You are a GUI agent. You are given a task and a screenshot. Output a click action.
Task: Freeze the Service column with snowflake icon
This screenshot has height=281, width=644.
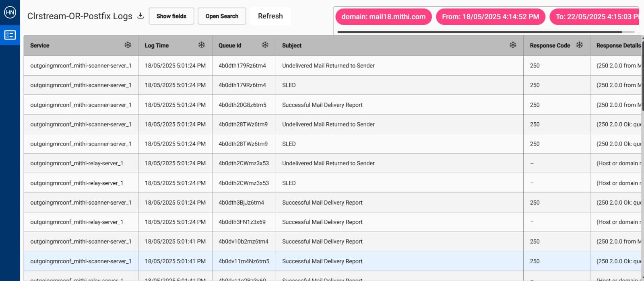pyautogui.click(x=128, y=45)
